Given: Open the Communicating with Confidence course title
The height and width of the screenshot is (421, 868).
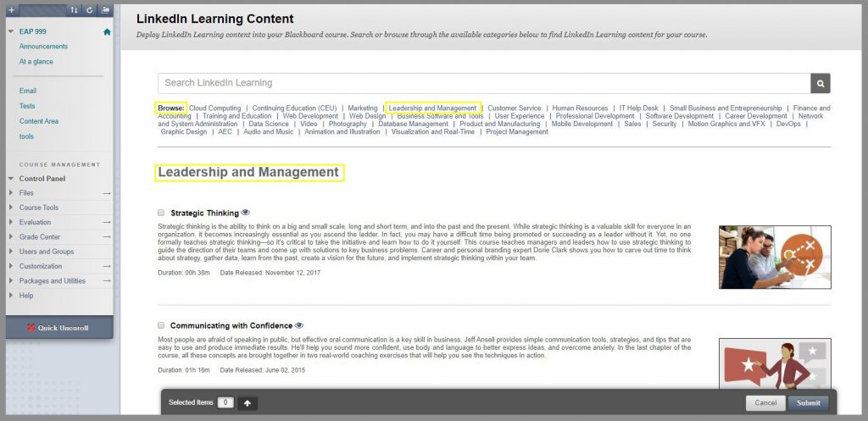Looking at the screenshot, I should point(231,326).
